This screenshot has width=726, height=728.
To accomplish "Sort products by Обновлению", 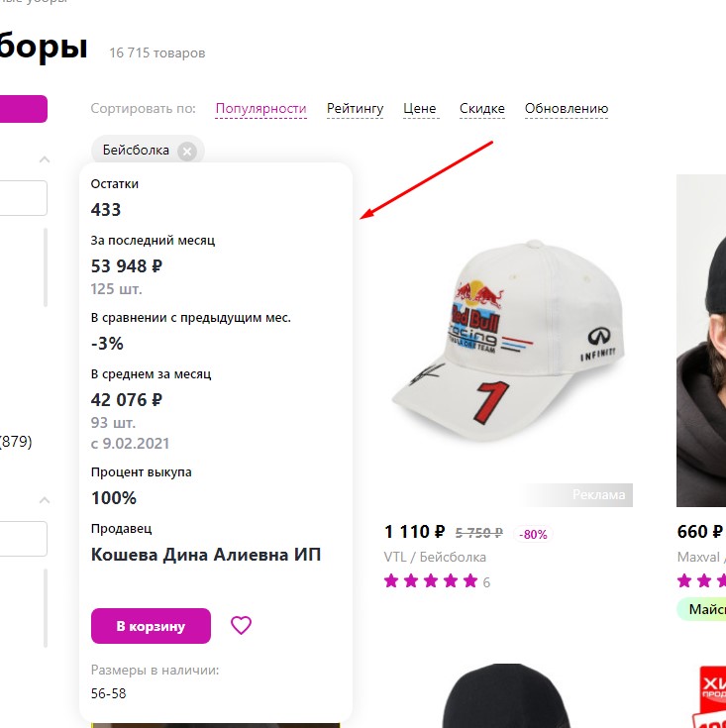I will (x=566, y=109).
